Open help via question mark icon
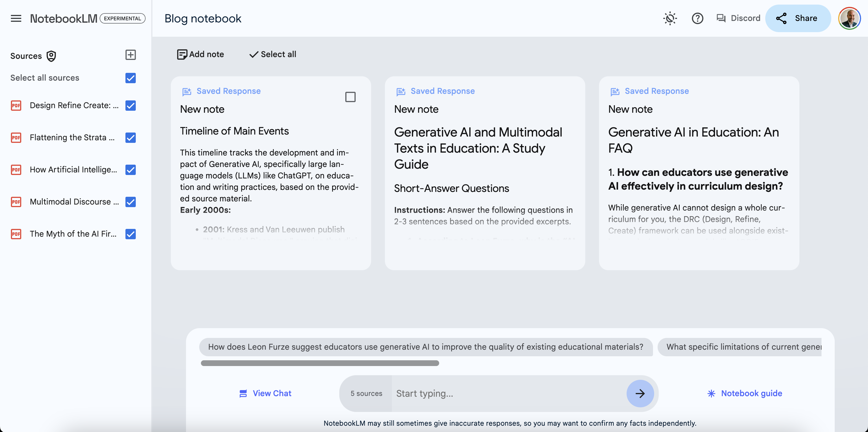The width and height of the screenshot is (868, 432). pyautogui.click(x=697, y=18)
